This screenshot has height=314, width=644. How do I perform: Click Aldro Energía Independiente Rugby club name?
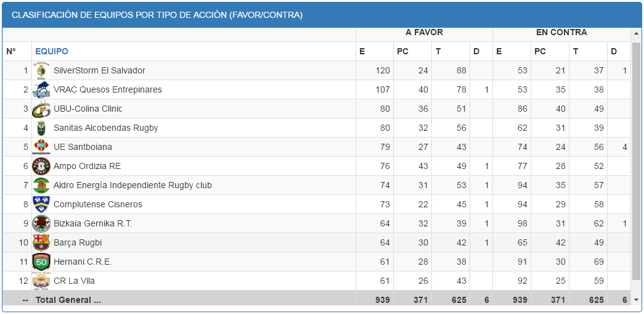coord(132,186)
